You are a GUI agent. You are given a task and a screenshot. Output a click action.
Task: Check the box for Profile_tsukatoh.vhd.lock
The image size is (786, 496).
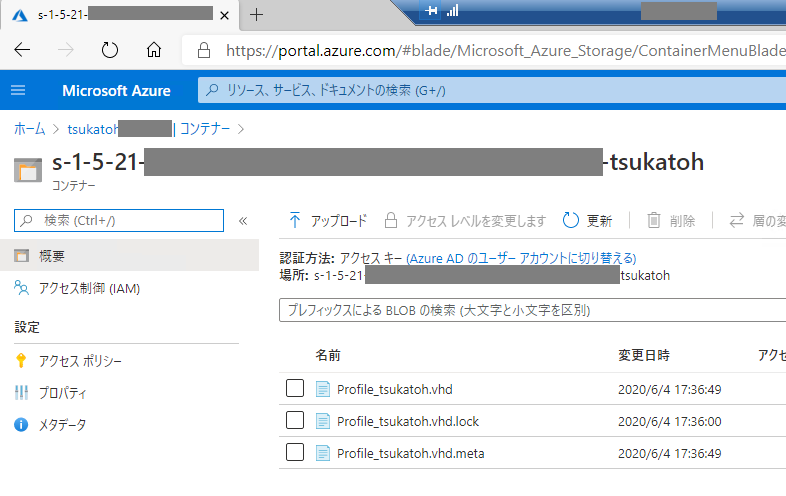pos(295,420)
